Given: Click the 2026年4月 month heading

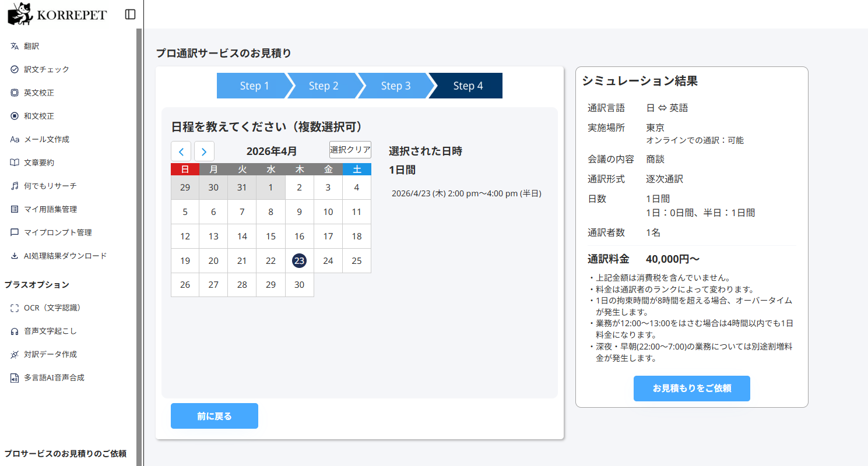Looking at the screenshot, I should (272, 151).
